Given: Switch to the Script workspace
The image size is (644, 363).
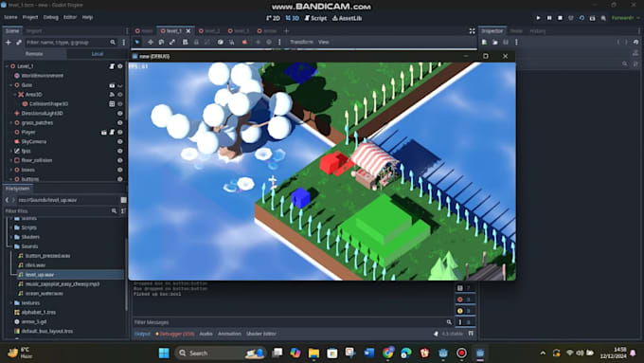Looking at the screenshot, I should tap(315, 18).
